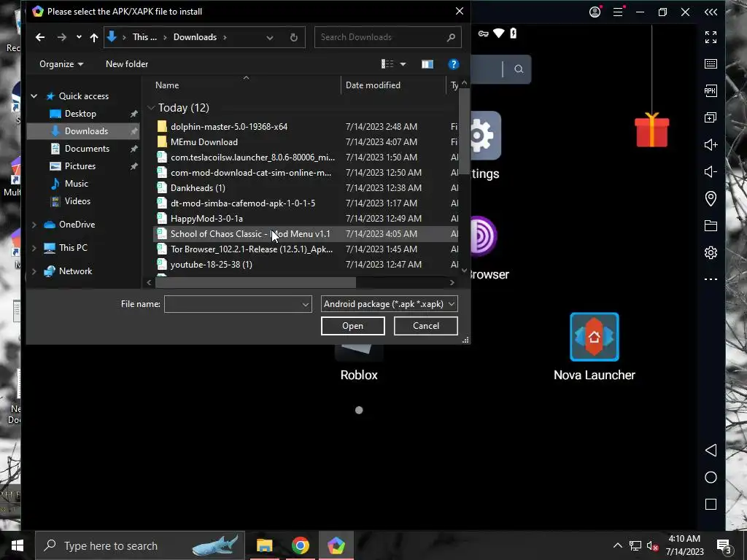The image size is (747, 560).
Task: Select HappyMod-3-0-1a file
Action: 305,218
